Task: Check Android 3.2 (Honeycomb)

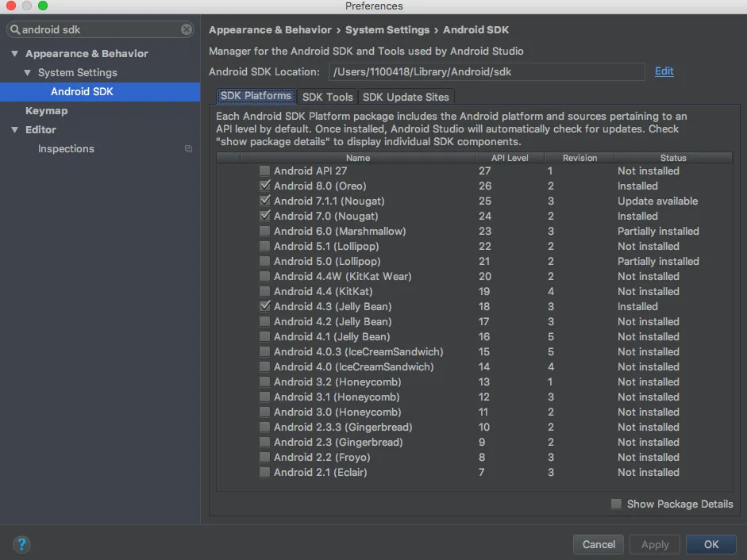Action: click(x=264, y=382)
